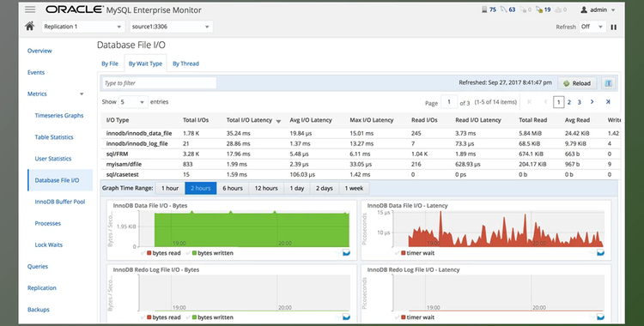
Task: Open chart mode icon for Data File I/O Bytes
Action: coord(346,252)
